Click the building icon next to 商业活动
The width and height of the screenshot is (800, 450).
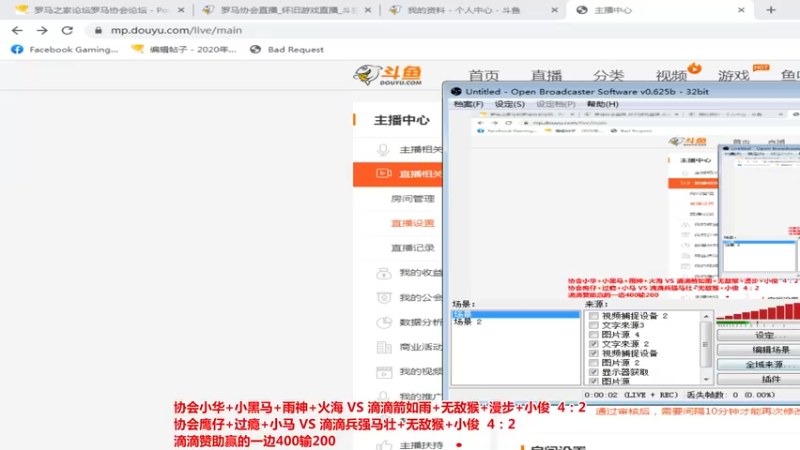point(384,347)
